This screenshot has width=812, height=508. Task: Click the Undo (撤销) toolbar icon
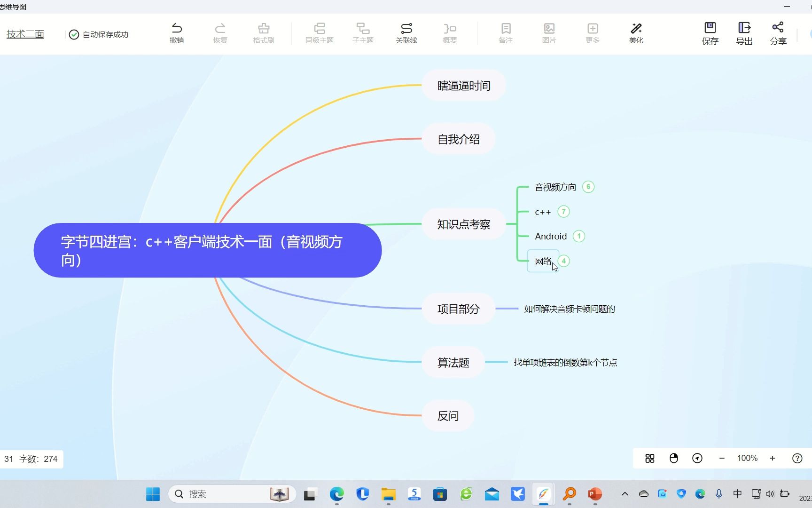(x=177, y=33)
